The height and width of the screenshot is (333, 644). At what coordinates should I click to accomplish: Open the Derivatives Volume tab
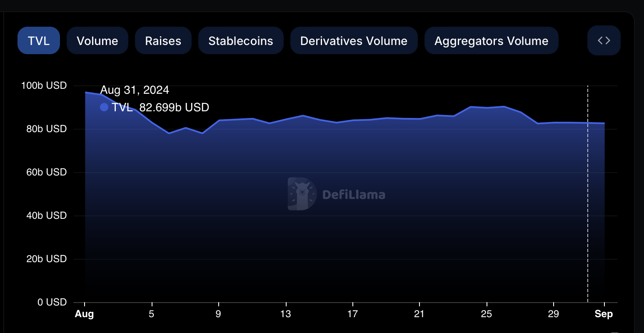click(x=354, y=40)
